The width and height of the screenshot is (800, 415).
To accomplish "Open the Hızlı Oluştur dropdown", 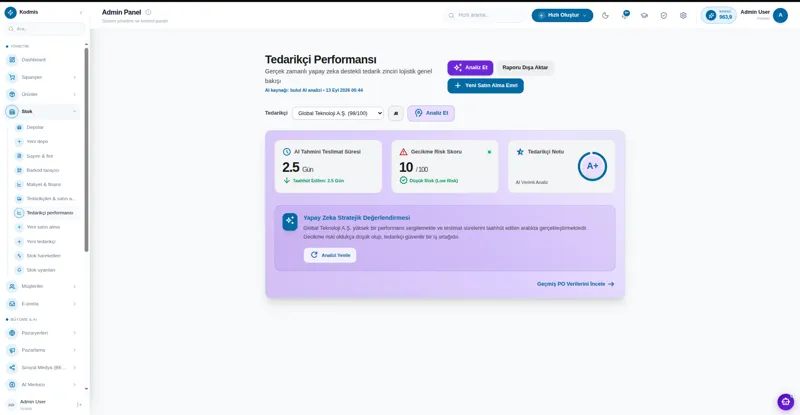I will tap(562, 15).
